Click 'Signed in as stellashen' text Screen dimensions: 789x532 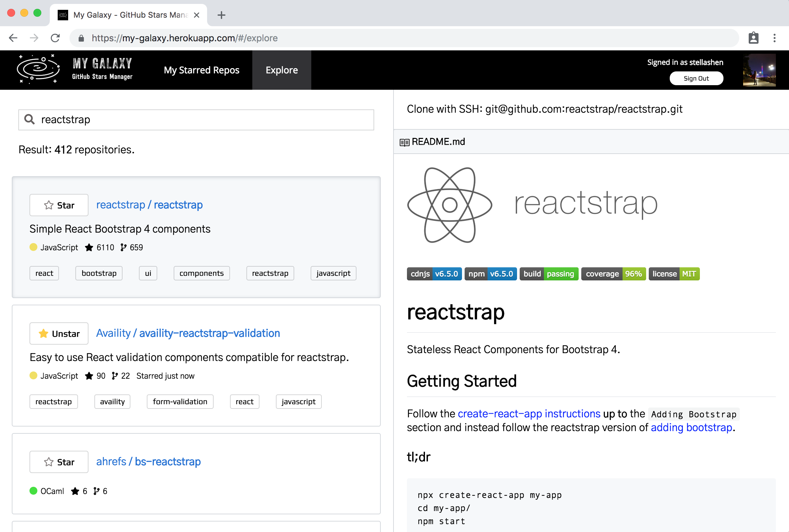[685, 62]
